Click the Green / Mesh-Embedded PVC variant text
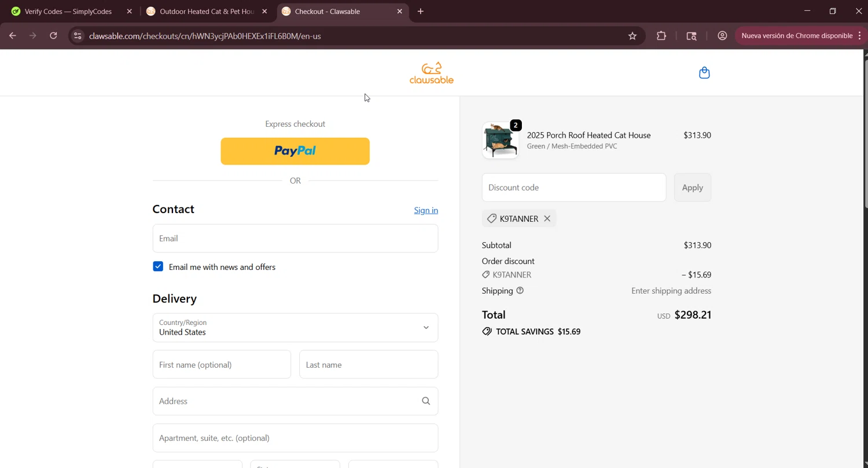The width and height of the screenshot is (868, 468). pos(572,147)
